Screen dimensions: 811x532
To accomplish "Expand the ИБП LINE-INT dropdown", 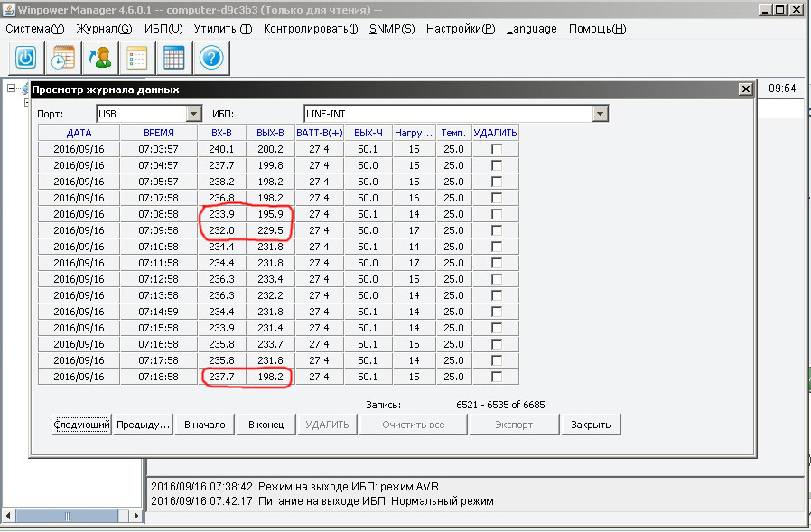I will coord(600,114).
